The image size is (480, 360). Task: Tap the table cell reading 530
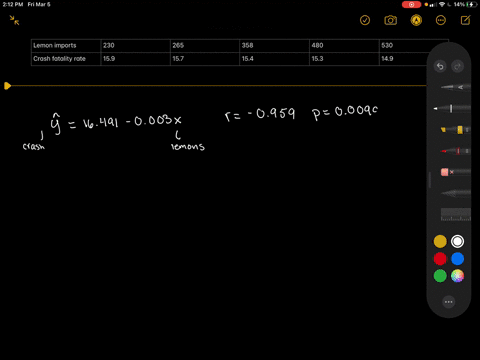[414, 46]
